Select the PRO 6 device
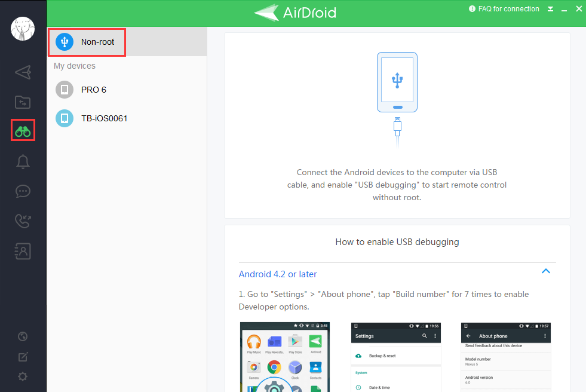The image size is (586, 392). (127, 90)
